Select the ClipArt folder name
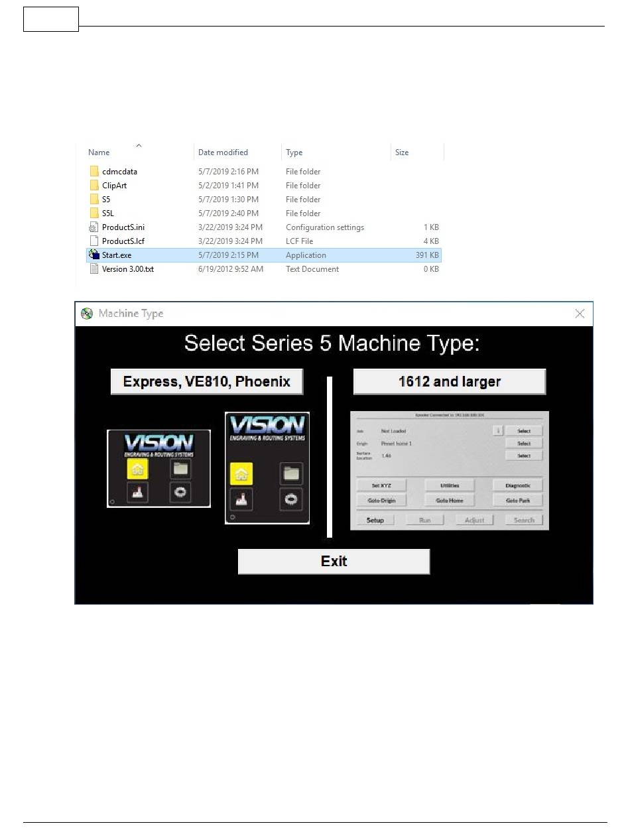This screenshot has width=630, height=840. 115,186
